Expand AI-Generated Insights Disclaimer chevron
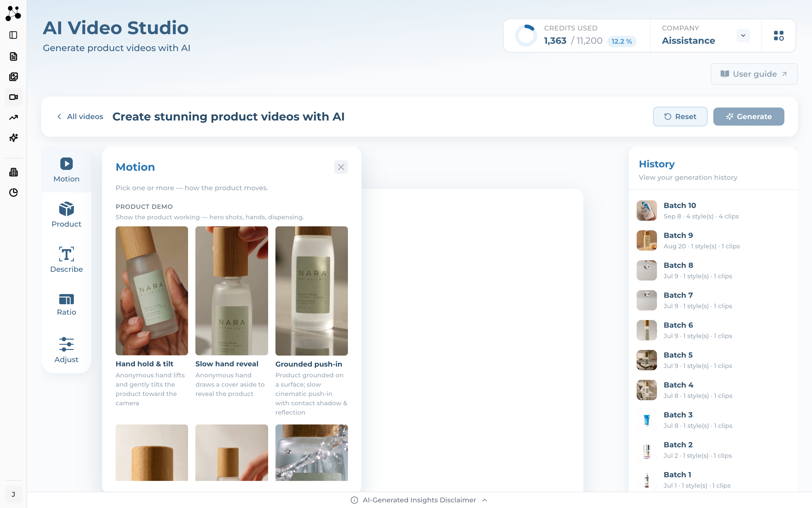This screenshot has height=508, width=812. pyautogui.click(x=484, y=500)
